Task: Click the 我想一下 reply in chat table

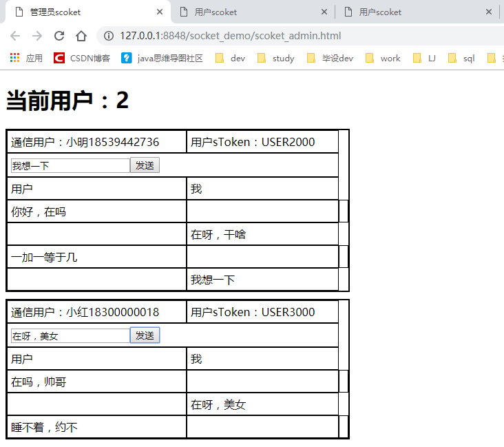Action: [x=213, y=280]
